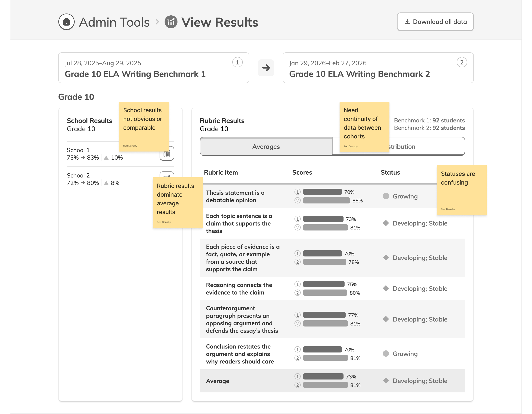Image resolution: width=532 pixels, height=414 pixels.
Task: Select 'School results not obvious' sticky note
Action: 144,127
